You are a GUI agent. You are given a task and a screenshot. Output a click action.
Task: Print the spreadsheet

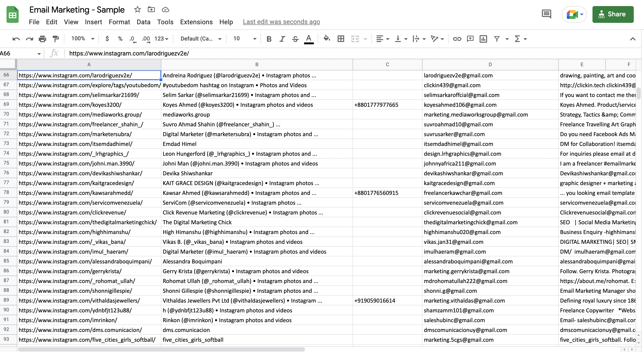(42, 39)
